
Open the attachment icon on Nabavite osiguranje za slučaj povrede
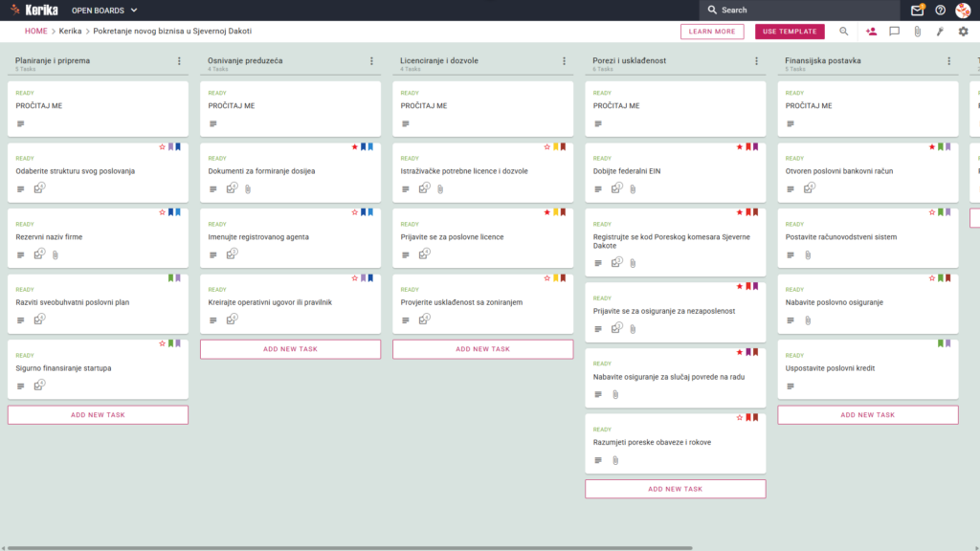pos(615,394)
